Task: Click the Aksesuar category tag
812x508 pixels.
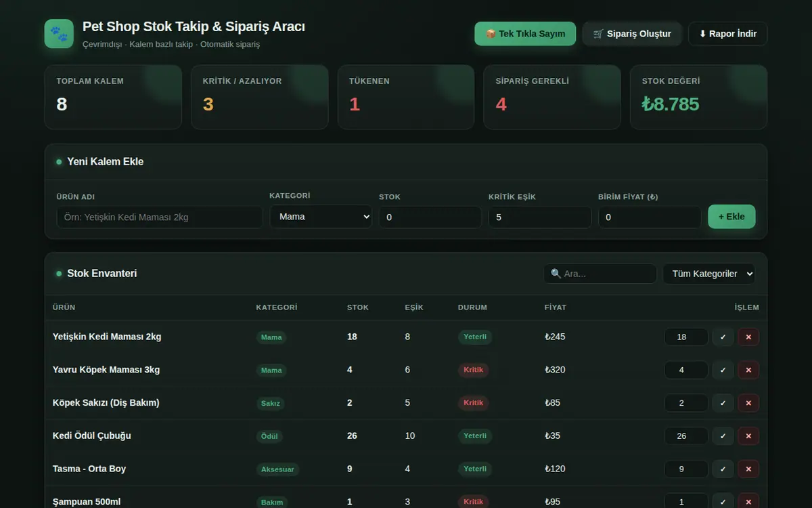Action: tap(277, 469)
